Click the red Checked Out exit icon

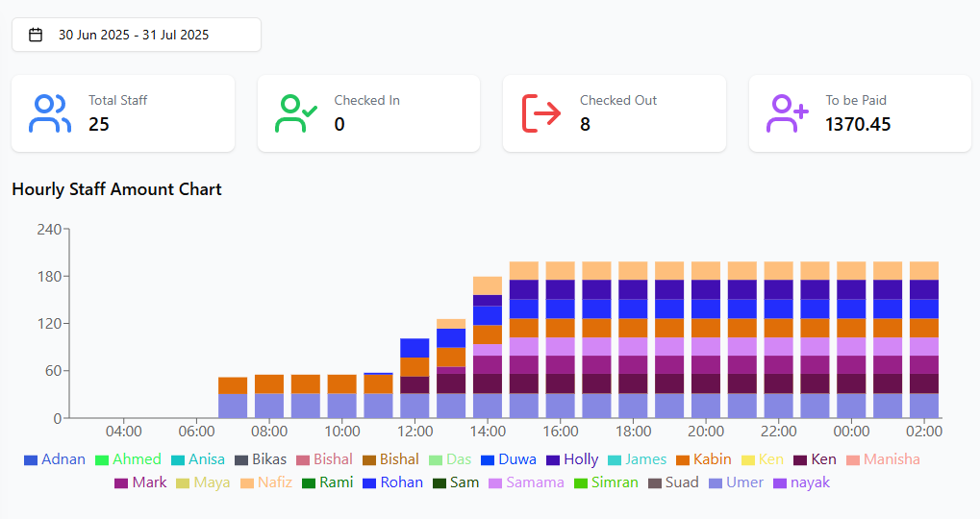coord(540,113)
